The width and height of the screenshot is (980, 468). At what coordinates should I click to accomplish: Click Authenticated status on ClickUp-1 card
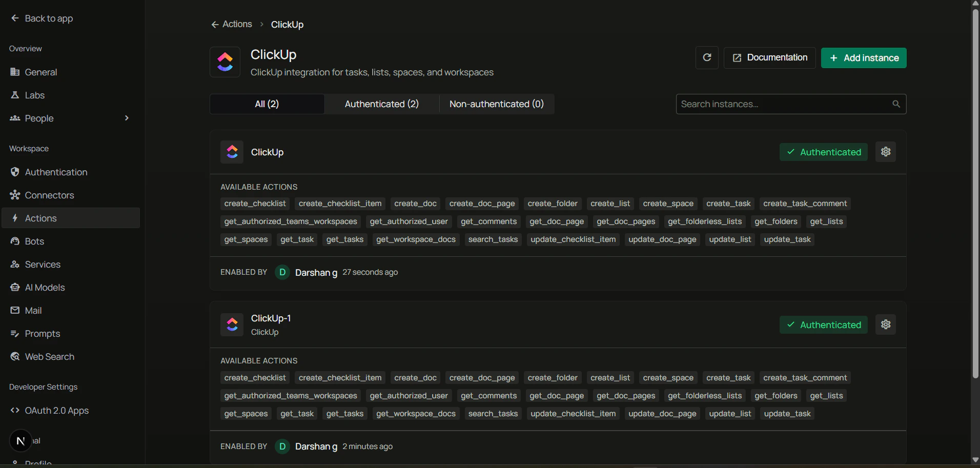pyautogui.click(x=824, y=325)
